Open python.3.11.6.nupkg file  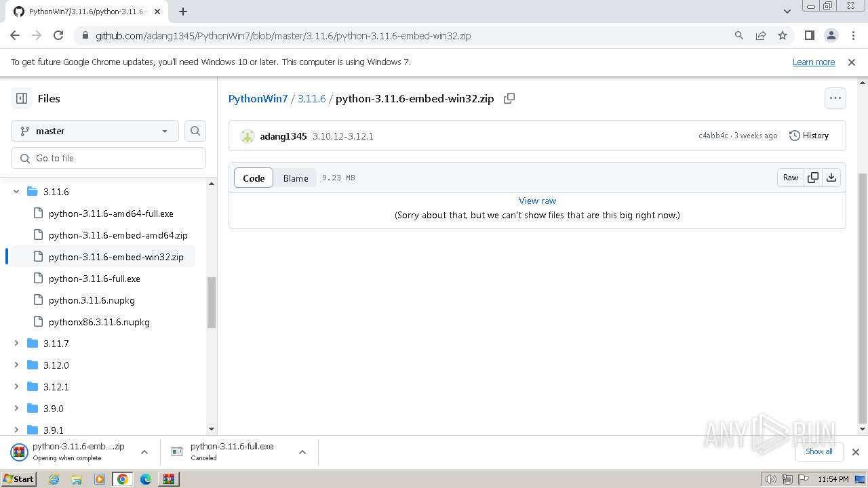click(x=92, y=300)
